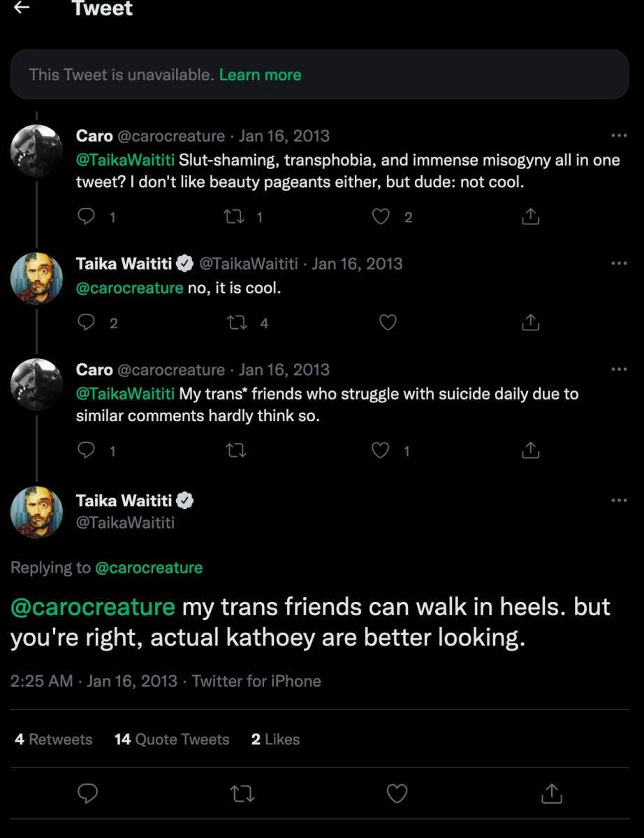Like Caro's first tweet
The width and height of the screenshot is (644, 838).
coord(381,217)
